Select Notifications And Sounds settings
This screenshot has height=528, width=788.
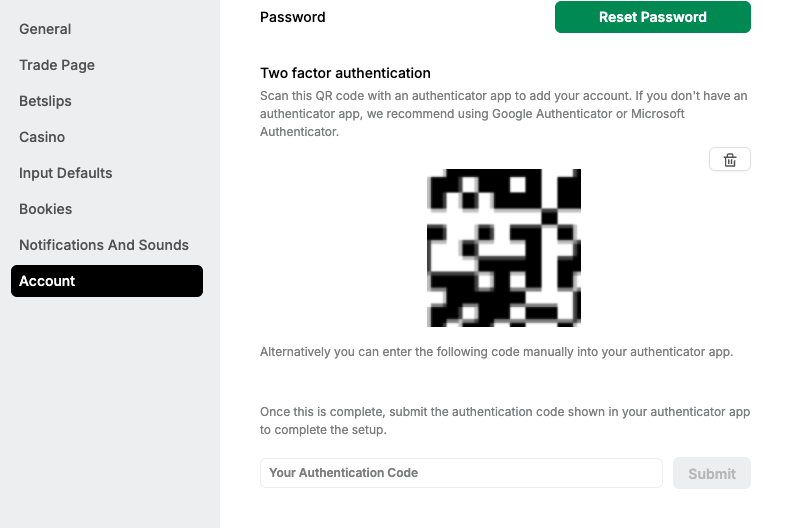click(x=104, y=245)
